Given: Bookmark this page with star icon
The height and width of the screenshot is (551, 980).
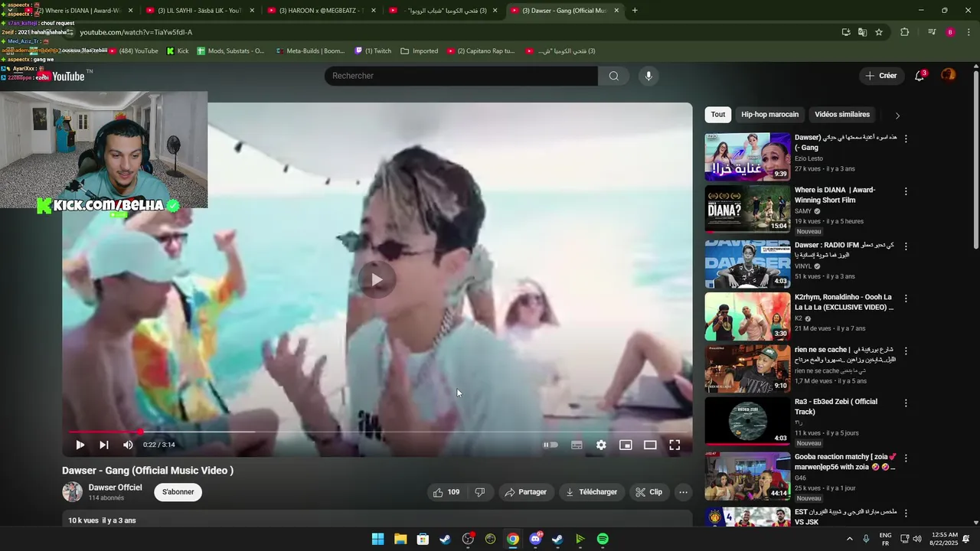Looking at the screenshot, I should tap(879, 32).
